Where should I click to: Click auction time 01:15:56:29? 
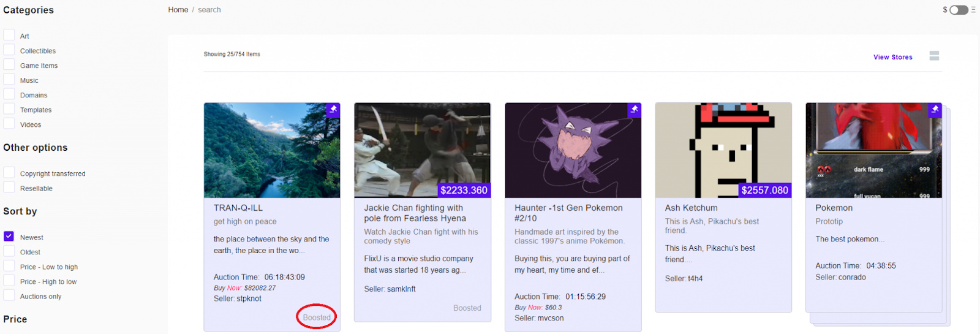(x=586, y=297)
